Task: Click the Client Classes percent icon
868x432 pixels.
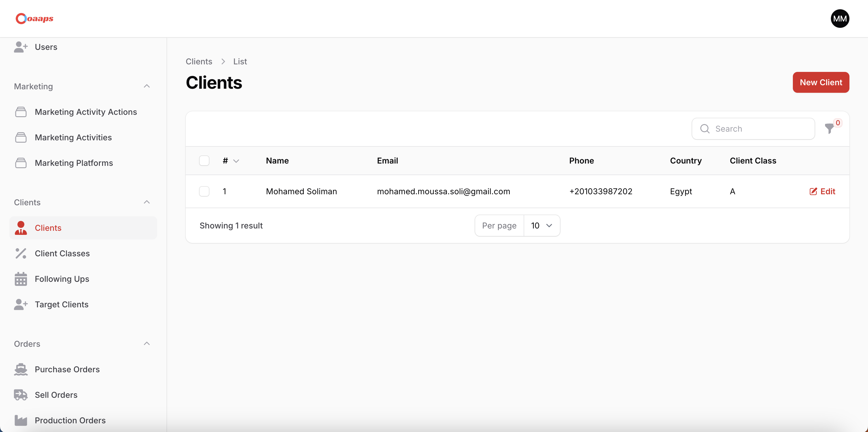Action: 21,253
